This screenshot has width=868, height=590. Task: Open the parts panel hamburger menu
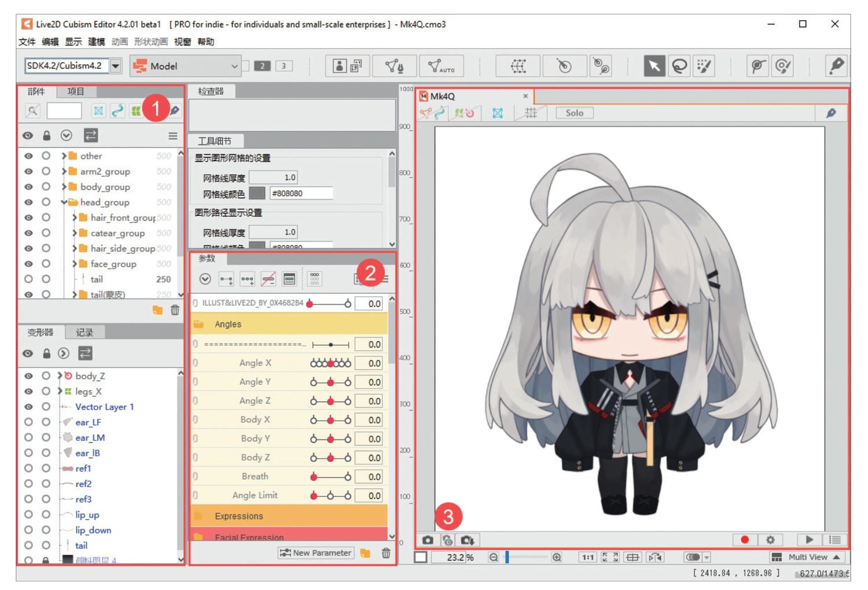point(172,136)
